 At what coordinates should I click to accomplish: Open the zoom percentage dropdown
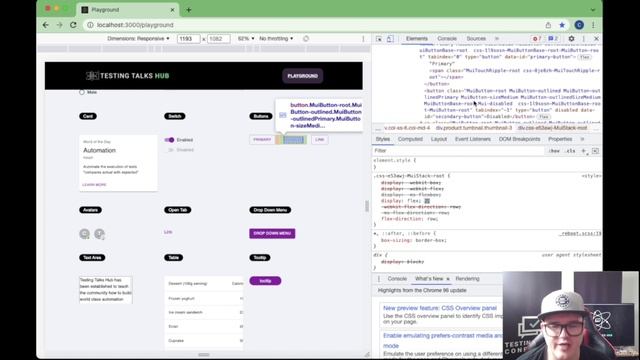pyautogui.click(x=246, y=38)
